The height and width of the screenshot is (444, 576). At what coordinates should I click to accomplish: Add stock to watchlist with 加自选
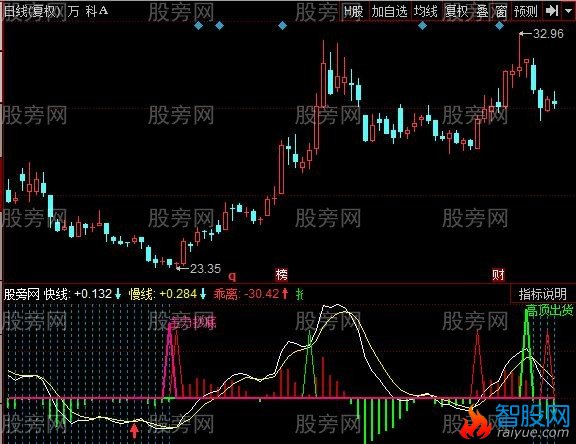(x=389, y=11)
